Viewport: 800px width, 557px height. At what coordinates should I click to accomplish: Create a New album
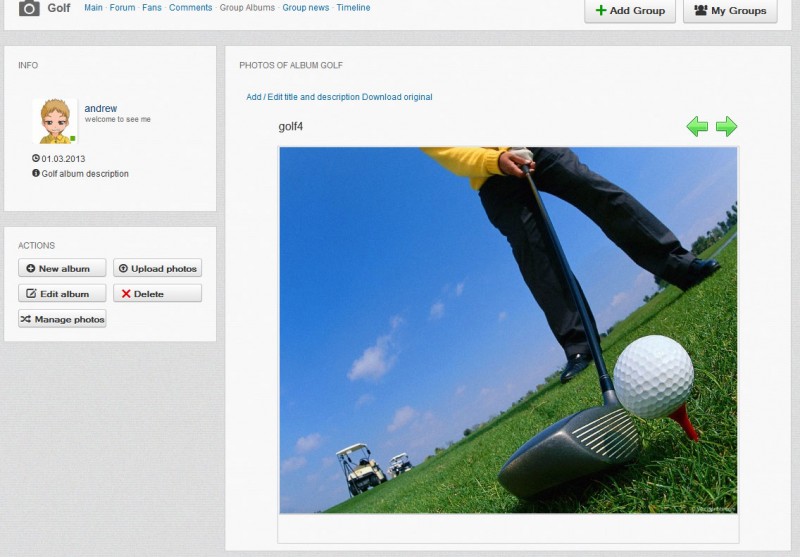(x=62, y=268)
